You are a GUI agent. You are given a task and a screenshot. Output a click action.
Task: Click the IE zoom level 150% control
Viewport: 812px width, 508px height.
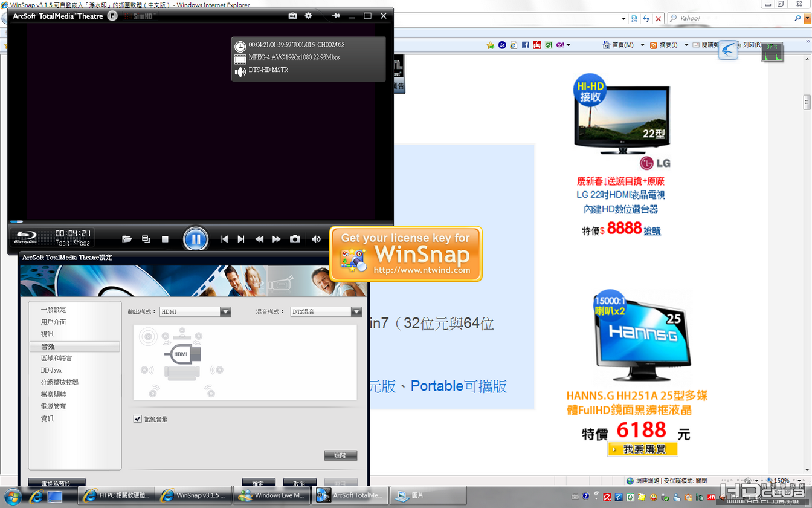click(784, 481)
